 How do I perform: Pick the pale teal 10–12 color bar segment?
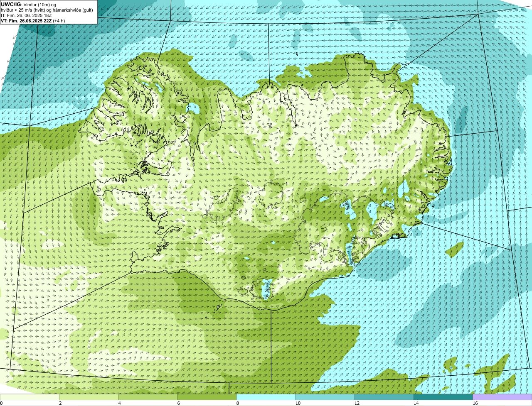[325, 397]
